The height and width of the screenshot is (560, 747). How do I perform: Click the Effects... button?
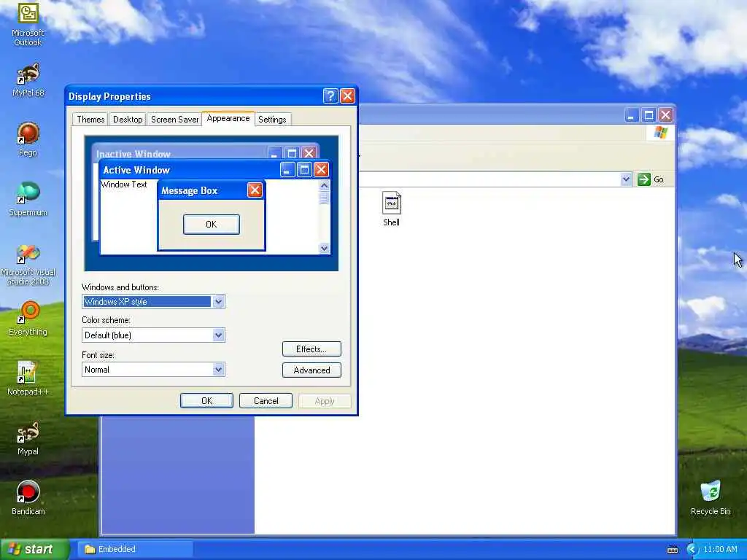[311, 349]
